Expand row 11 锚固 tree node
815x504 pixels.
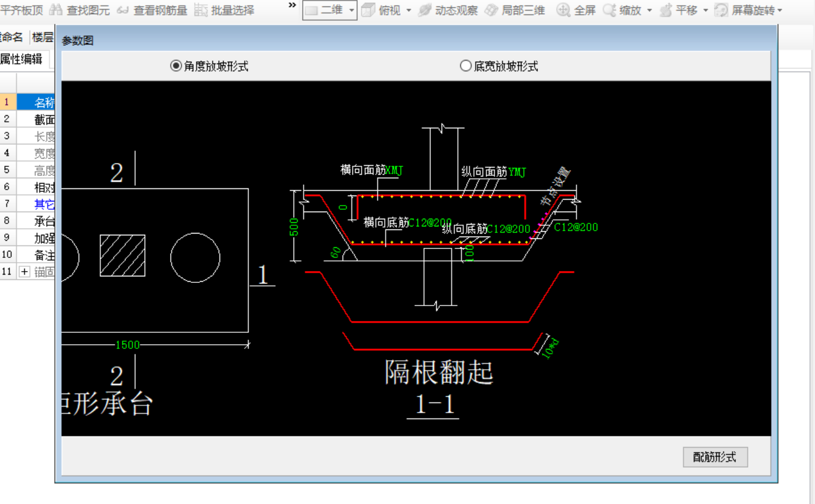24,272
